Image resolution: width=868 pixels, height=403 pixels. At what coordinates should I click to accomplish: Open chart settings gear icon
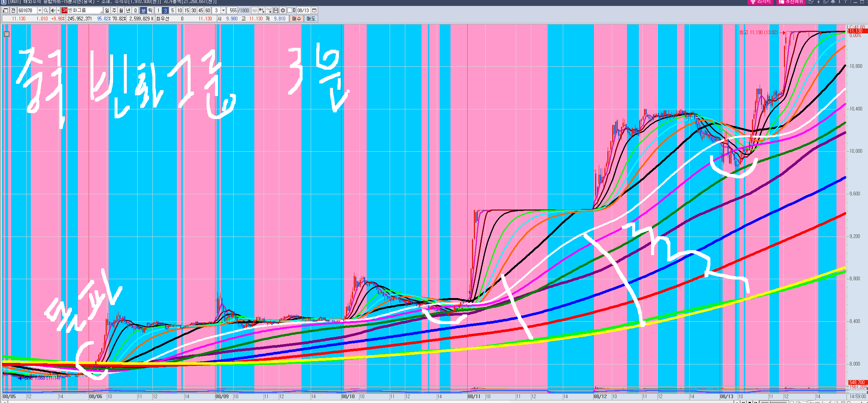(x=283, y=10)
